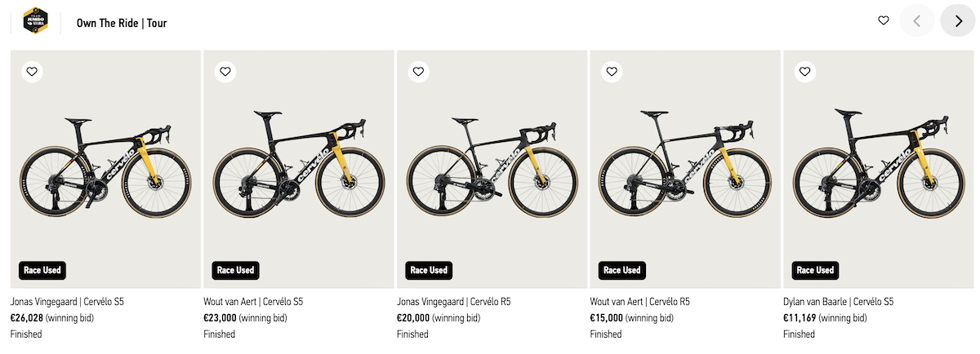The image size is (980, 354).
Task: Open the Own The Ride | Tour heading
Action: 122,23
